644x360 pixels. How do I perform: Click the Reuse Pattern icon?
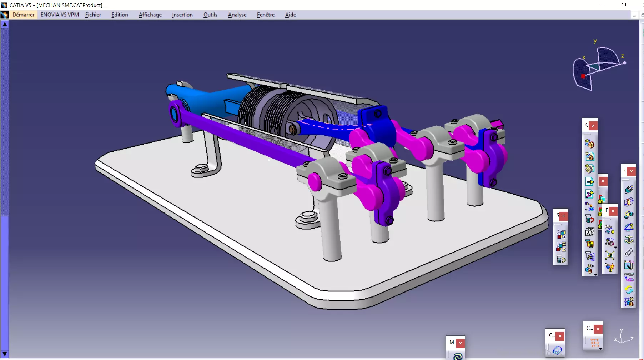[629, 302]
